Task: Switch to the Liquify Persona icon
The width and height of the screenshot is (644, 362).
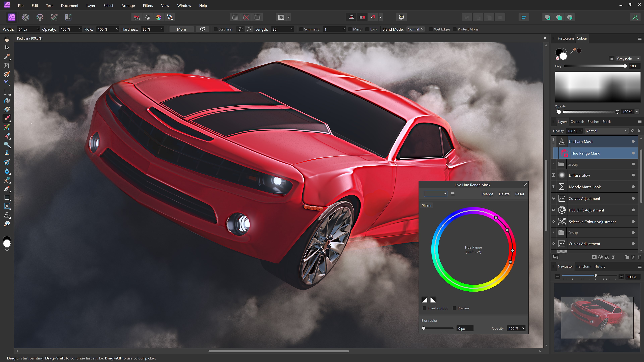Action: [25, 17]
